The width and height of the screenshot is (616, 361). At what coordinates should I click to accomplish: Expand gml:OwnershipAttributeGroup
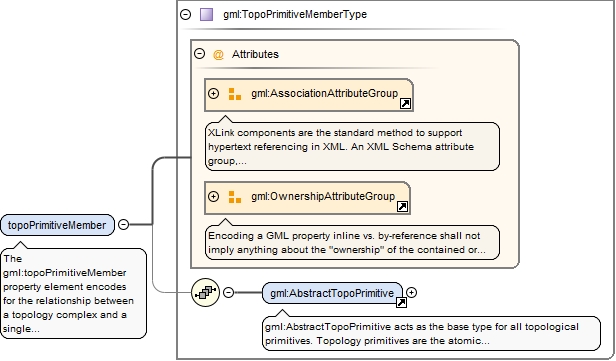[213, 196]
